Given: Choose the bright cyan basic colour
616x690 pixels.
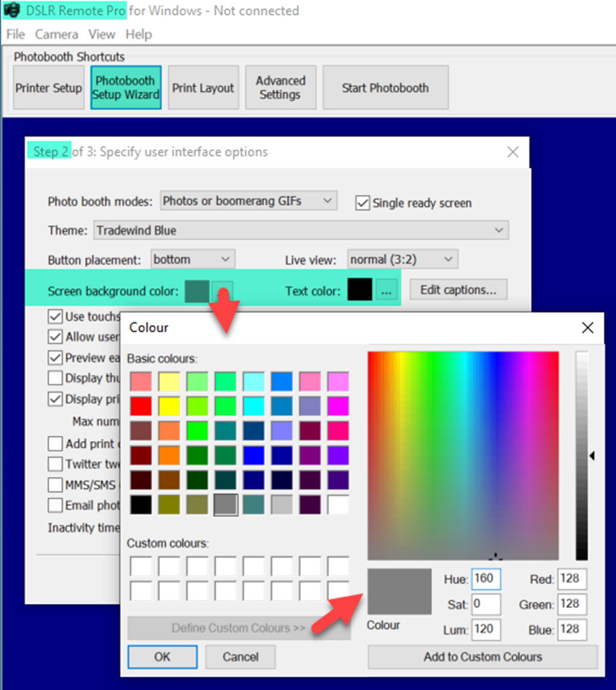Looking at the screenshot, I should tap(254, 406).
